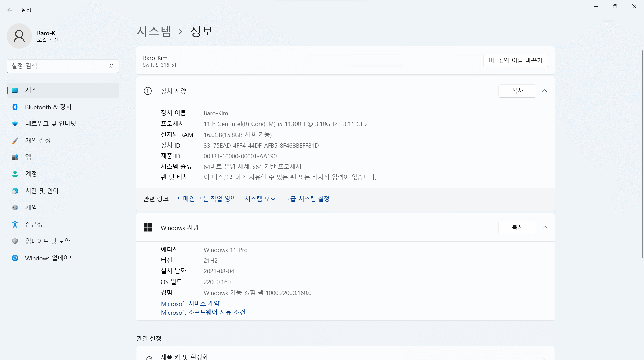Go to 네트워크 및 인터넷

pyautogui.click(x=63, y=124)
